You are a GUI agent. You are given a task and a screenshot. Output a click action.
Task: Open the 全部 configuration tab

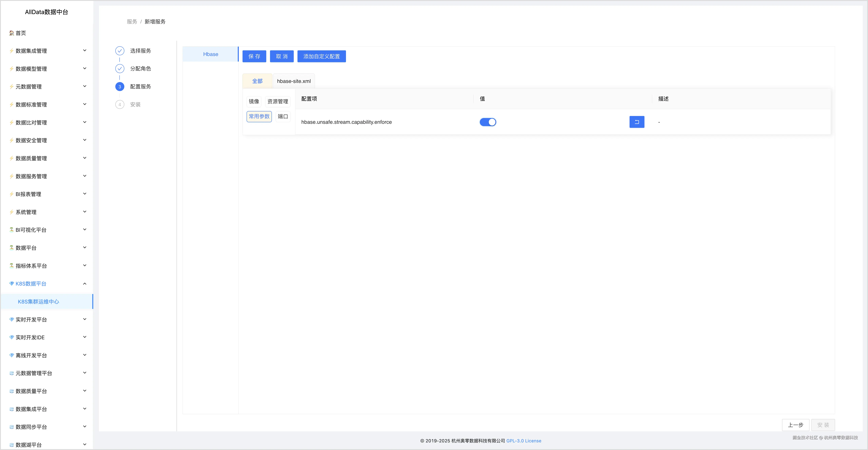(x=257, y=81)
